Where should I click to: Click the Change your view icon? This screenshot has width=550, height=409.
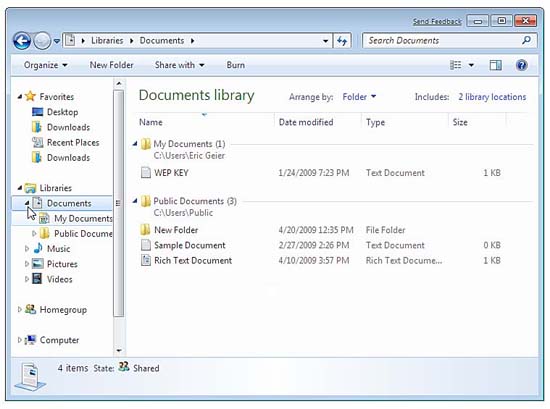pyautogui.click(x=456, y=65)
